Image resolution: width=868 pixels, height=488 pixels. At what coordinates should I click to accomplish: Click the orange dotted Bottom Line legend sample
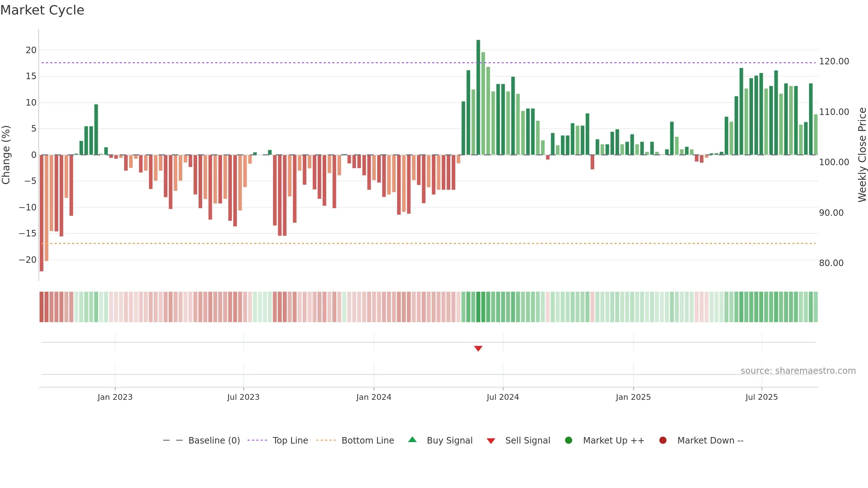coord(326,440)
